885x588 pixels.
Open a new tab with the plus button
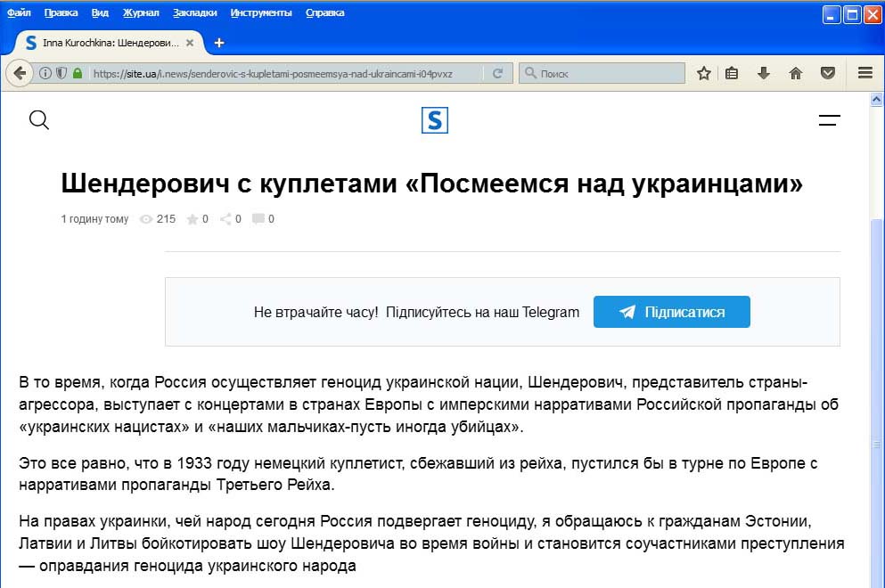219,43
